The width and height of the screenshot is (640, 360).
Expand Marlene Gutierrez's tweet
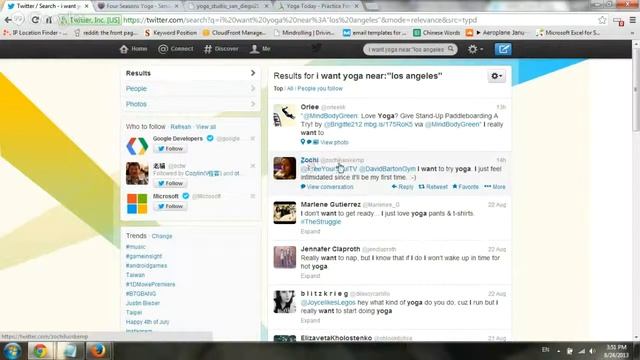pos(310,231)
